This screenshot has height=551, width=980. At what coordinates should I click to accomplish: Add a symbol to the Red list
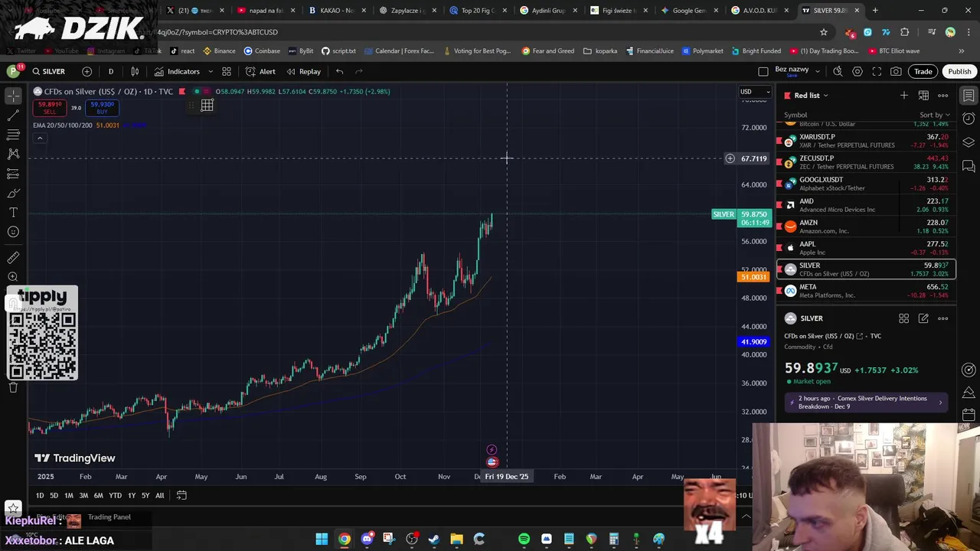(x=904, y=95)
